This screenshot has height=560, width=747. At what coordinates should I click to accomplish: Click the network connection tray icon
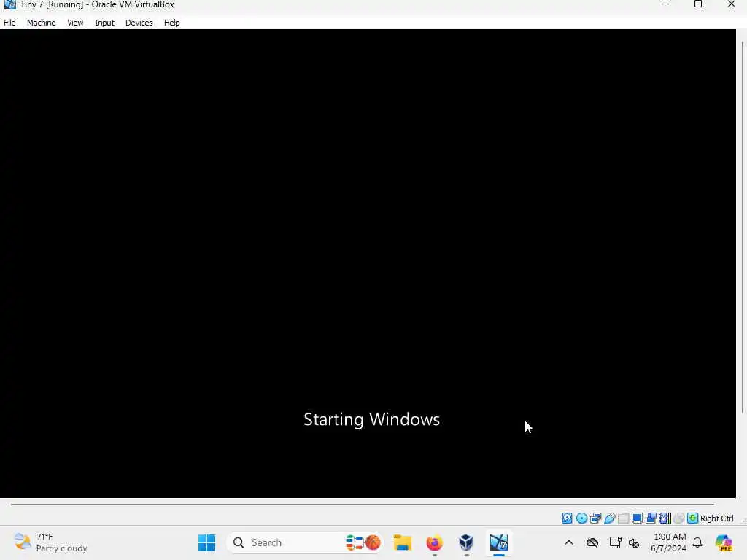pos(615,542)
